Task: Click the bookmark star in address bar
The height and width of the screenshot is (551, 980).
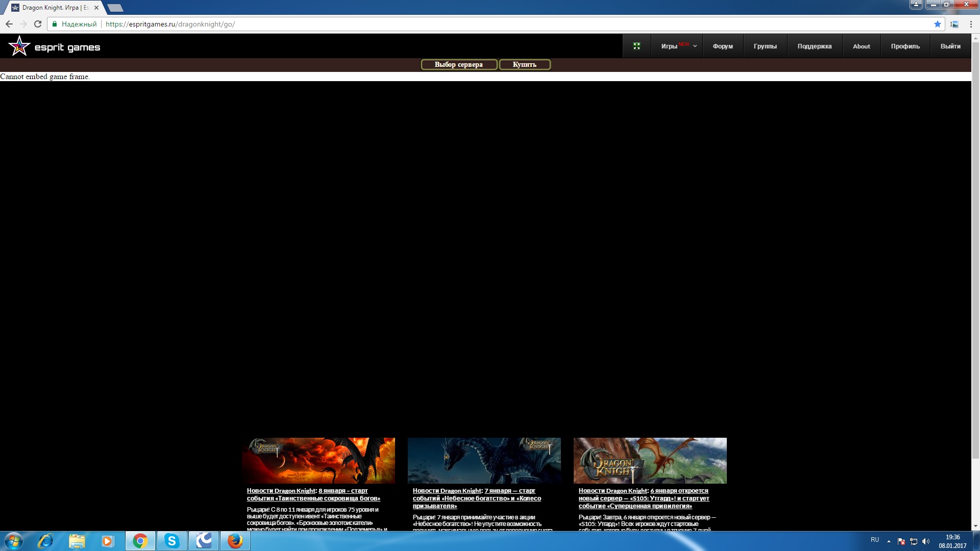Action: [937, 24]
